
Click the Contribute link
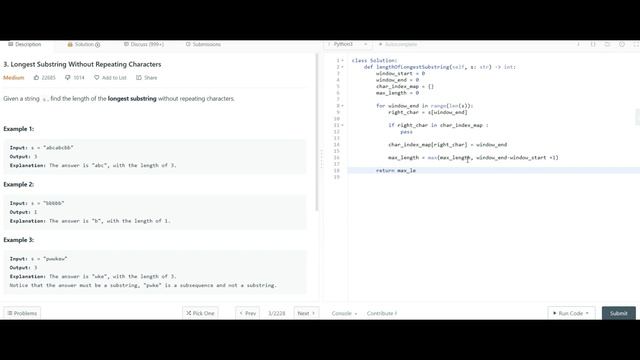point(382,313)
